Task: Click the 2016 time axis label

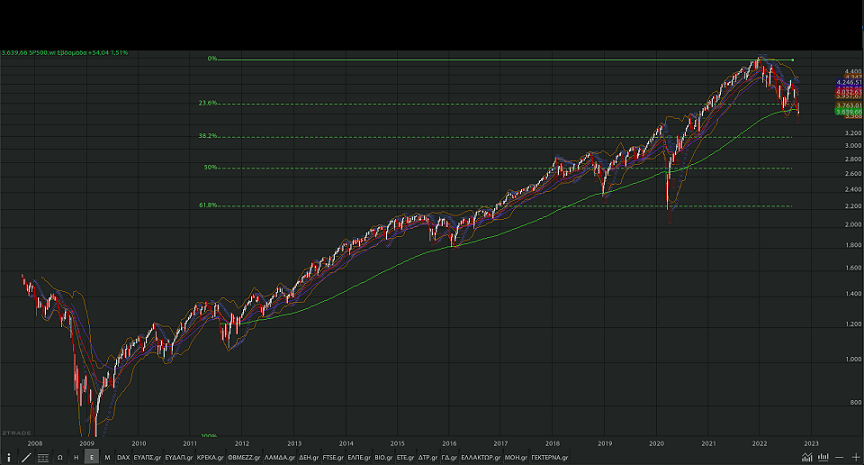Action: click(449, 444)
